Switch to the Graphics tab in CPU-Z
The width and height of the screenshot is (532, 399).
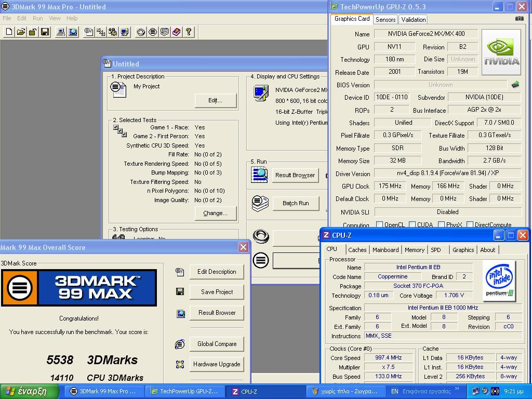pyautogui.click(x=463, y=250)
